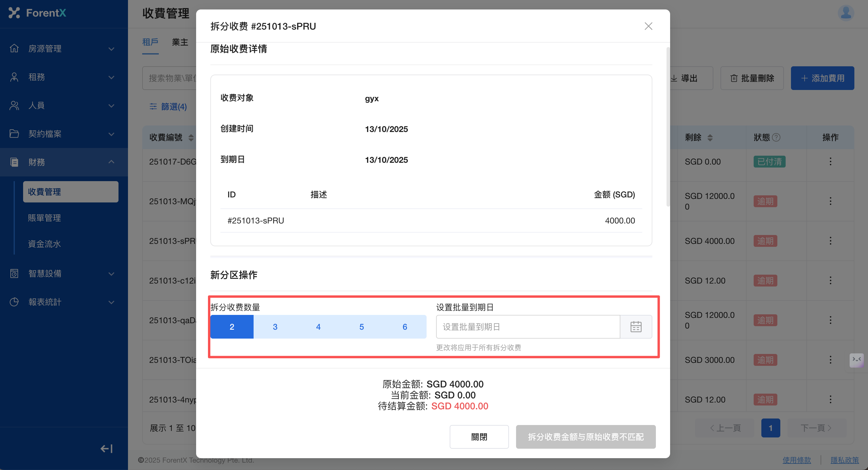Select split count 3

point(275,326)
